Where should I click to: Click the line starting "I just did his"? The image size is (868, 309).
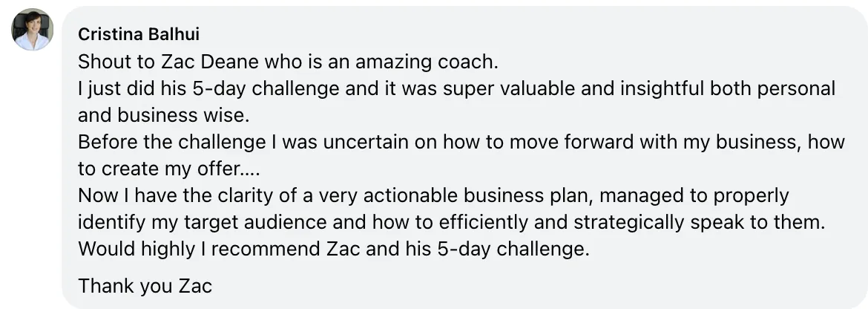pos(456,89)
